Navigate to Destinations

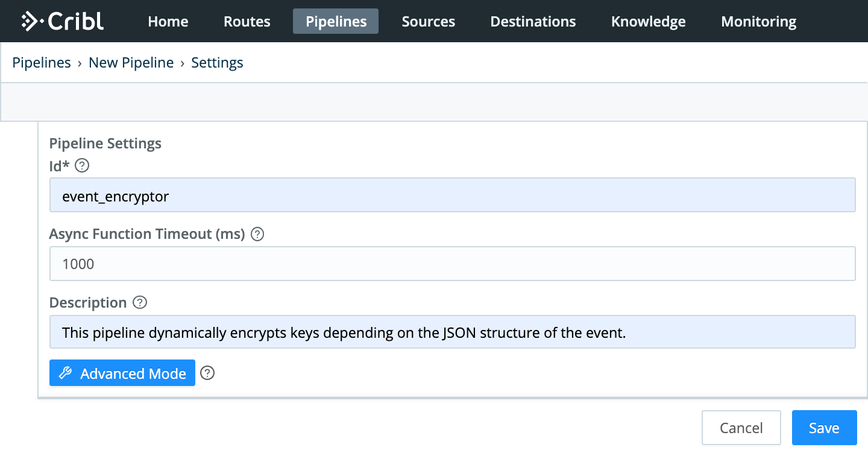[533, 21]
